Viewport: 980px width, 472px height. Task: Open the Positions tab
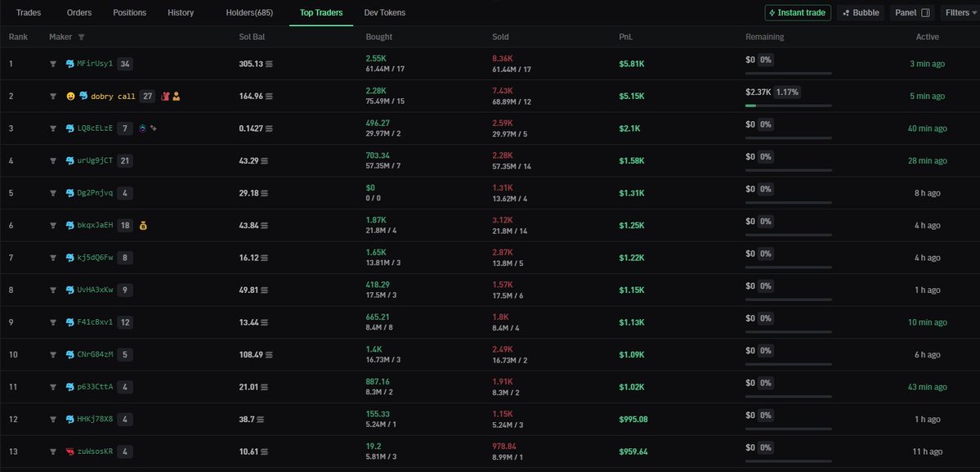click(129, 12)
